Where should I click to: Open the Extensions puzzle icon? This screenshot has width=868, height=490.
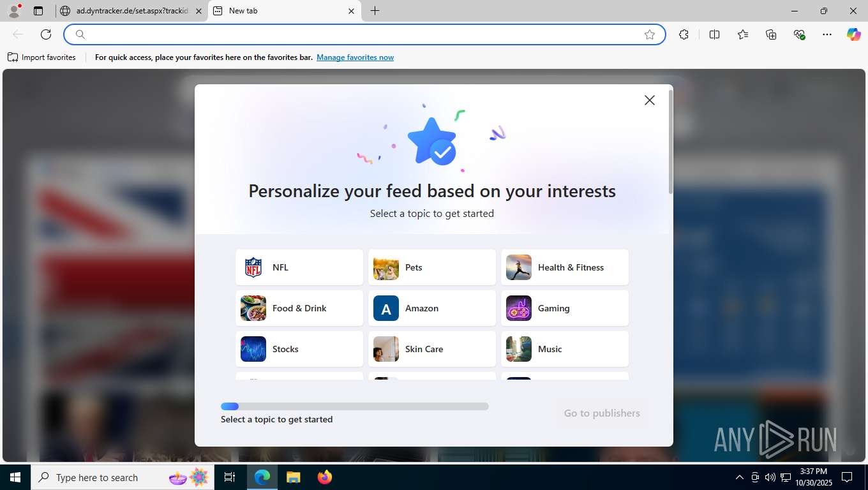[684, 34]
